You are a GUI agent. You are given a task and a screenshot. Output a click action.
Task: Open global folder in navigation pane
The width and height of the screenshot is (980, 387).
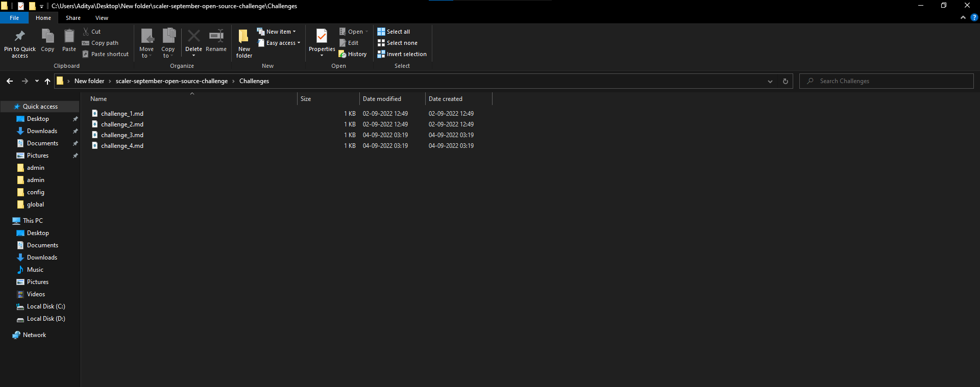(35, 204)
